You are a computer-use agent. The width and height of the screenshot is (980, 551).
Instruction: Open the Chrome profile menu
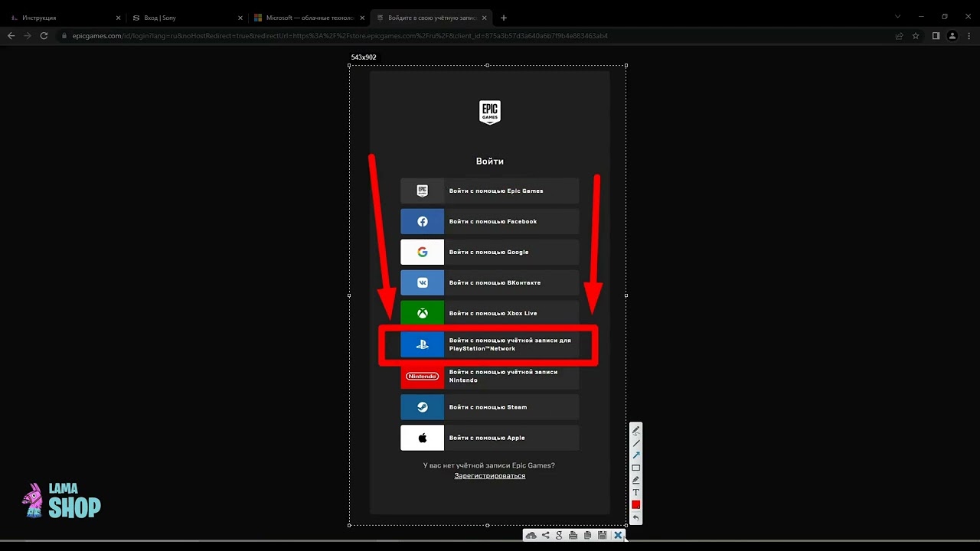(x=952, y=36)
